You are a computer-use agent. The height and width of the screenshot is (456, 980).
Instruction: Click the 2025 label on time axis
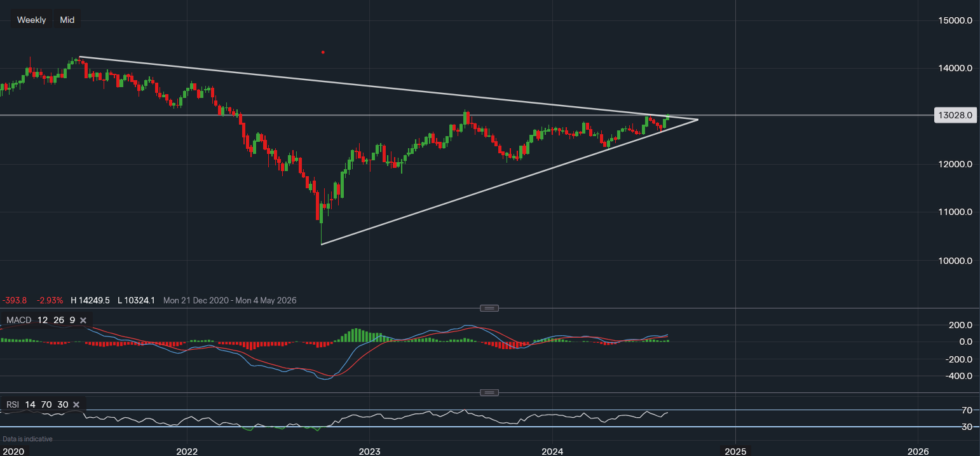[735, 451]
